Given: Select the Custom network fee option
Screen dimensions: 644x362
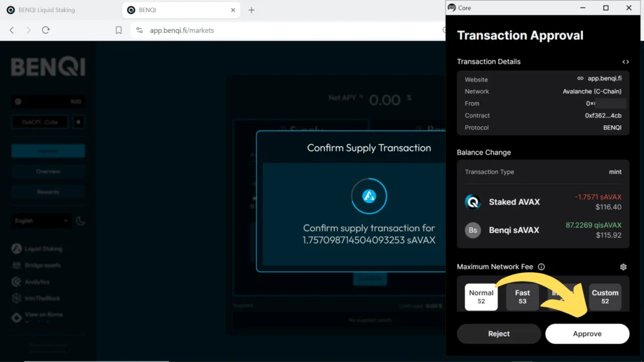Looking at the screenshot, I should pyautogui.click(x=605, y=297).
